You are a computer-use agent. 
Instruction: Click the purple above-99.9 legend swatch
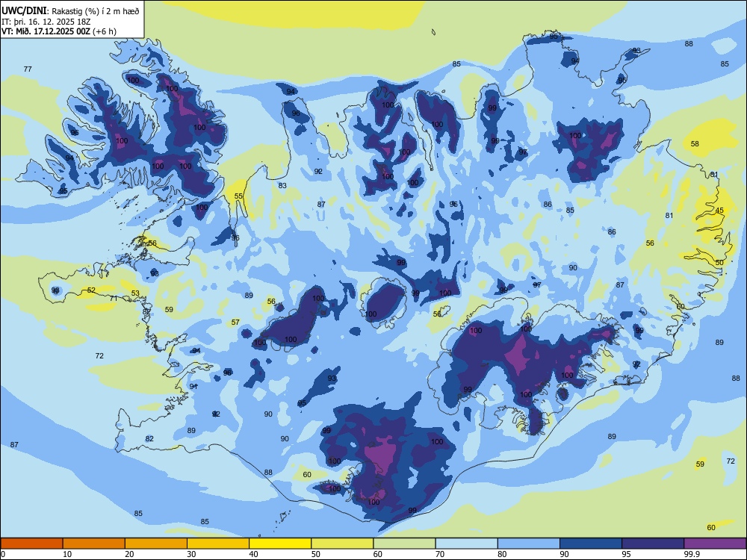click(x=715, y=544)
